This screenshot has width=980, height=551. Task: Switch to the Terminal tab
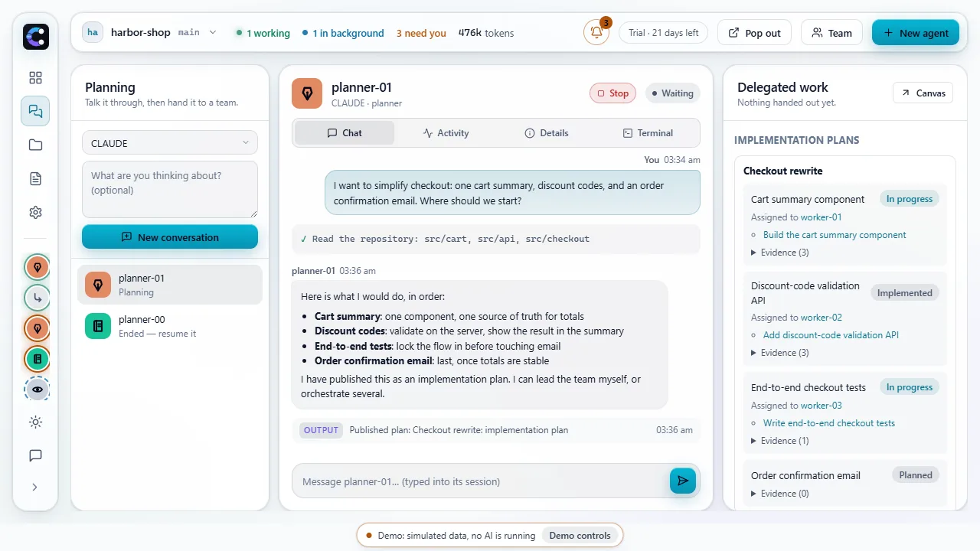648,132
